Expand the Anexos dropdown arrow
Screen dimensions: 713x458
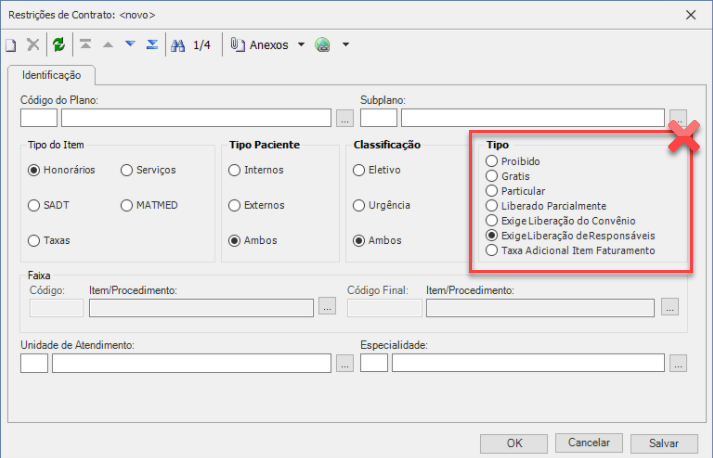(301, 45)
